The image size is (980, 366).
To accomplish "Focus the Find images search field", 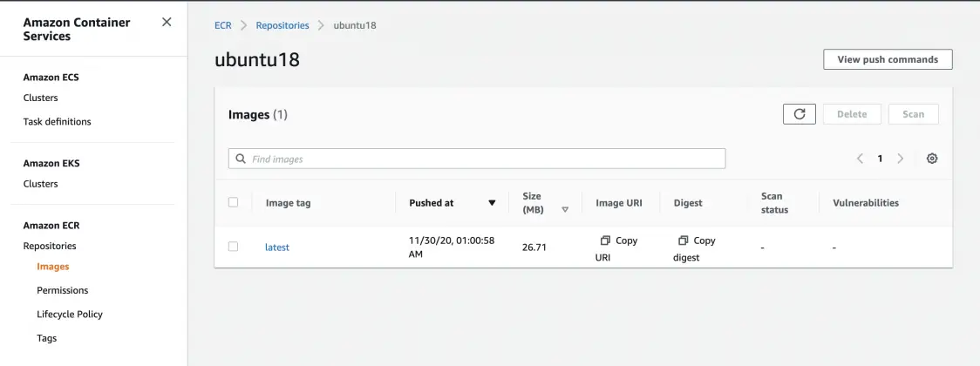I will [x=484, y=159].
